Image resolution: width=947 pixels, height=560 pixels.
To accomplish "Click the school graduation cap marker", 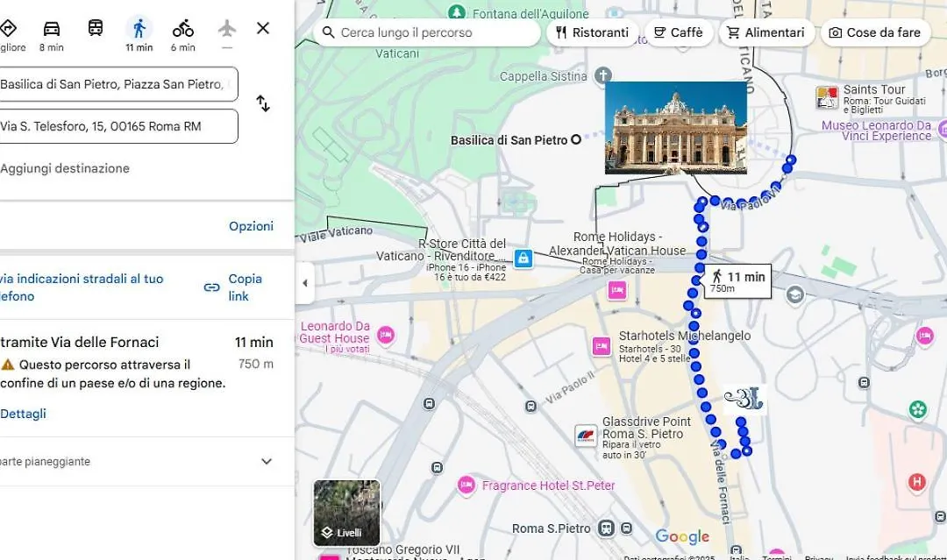I will [795, 294].
